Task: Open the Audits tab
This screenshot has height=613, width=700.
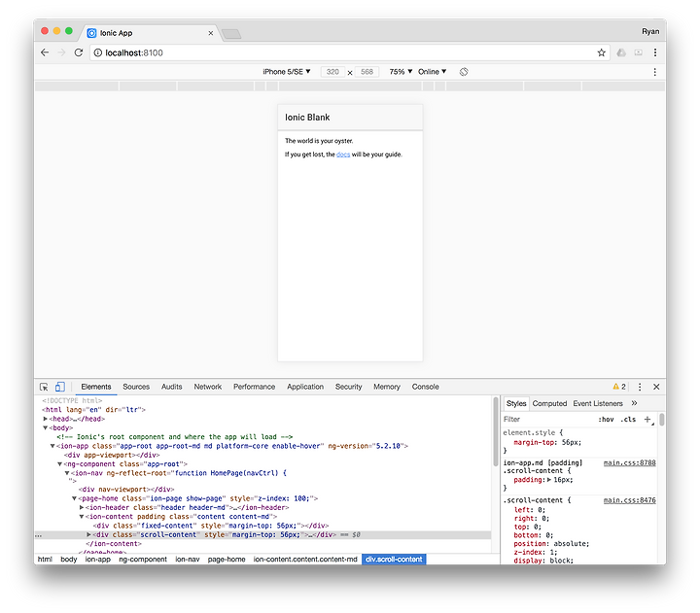Action: (171, 387)
